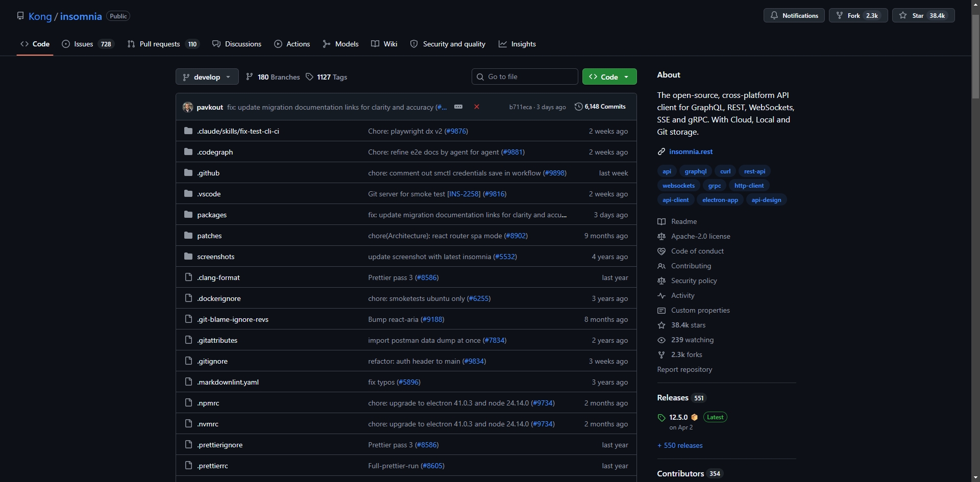Click Report repository

(684, 369)
